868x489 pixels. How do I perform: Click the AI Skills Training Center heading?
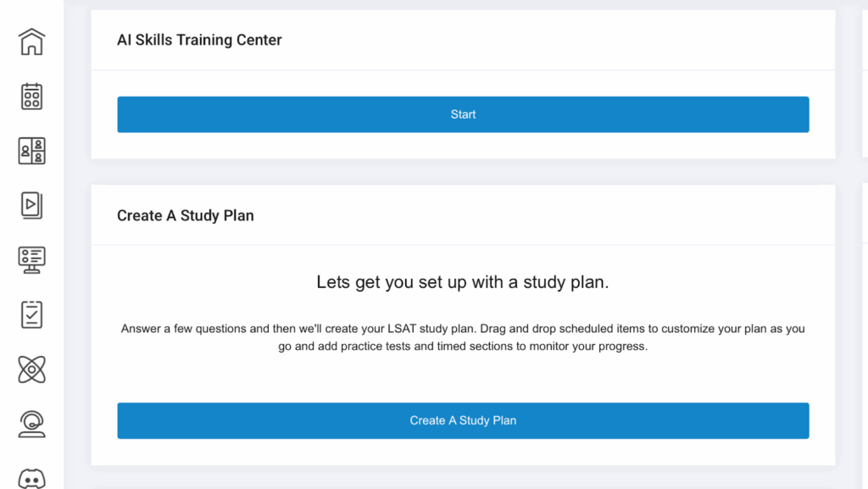(199, 40)
